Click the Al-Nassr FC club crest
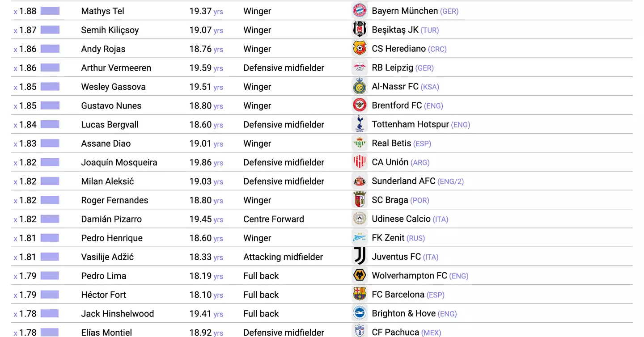This screenshot has height=337, width=644. click(x=360, y=86)
